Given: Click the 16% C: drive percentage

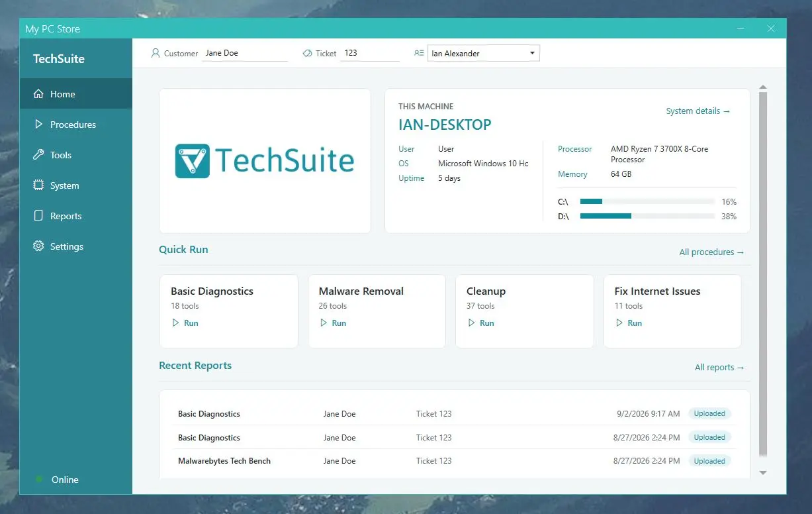Looking at the screenshot, I should click(729, 202).
